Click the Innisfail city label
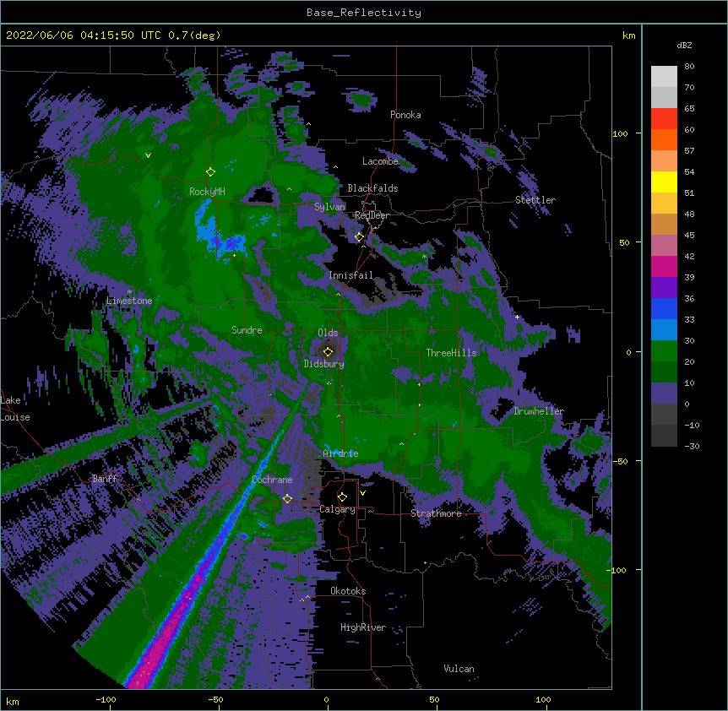728x711 pixels. tap(351, 275)
